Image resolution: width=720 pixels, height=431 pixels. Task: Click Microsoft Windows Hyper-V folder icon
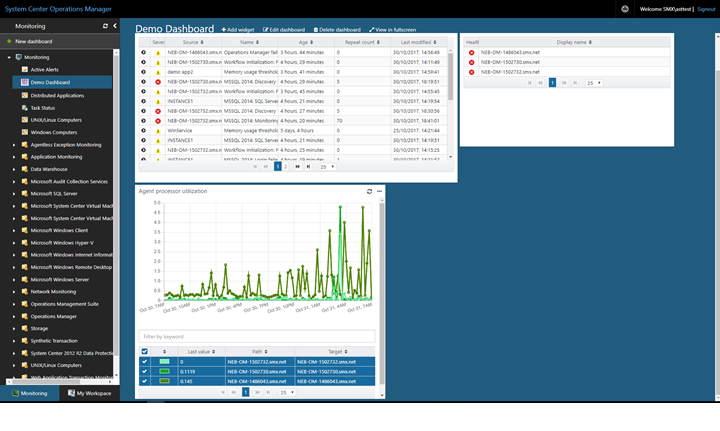[x=25, y=243]
